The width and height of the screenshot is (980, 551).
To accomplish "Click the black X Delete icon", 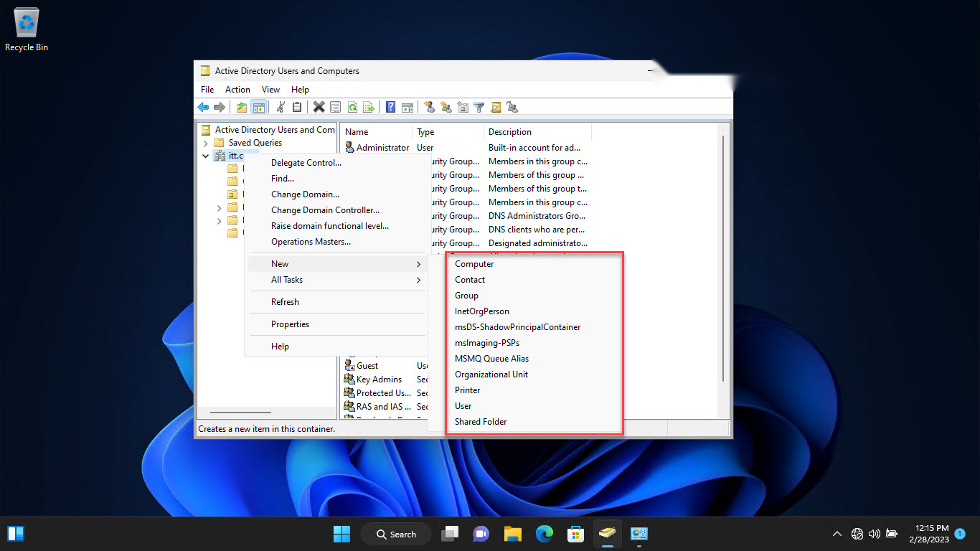I will [319, 107].
